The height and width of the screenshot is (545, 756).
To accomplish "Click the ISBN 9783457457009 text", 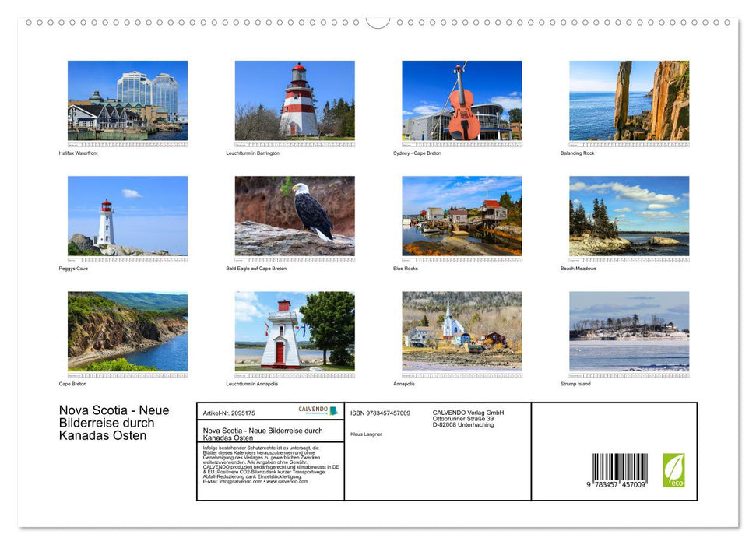I will click(379, 413).
